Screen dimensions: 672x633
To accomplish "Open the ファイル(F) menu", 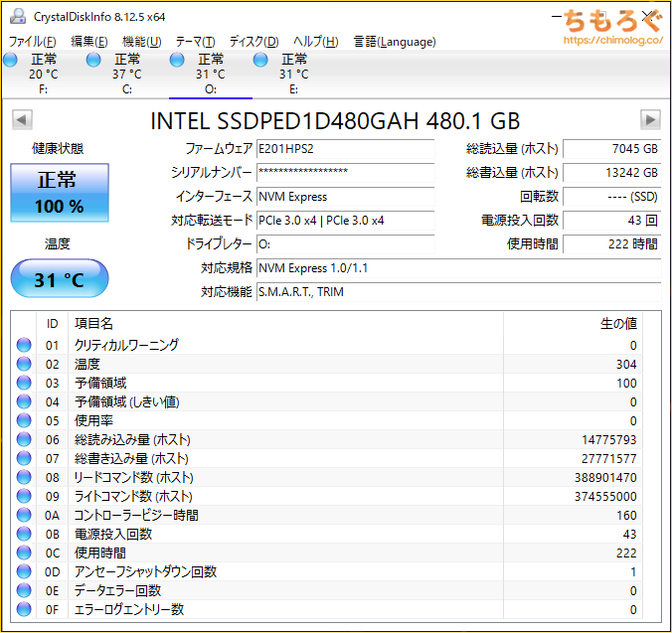I will point(32,42).
